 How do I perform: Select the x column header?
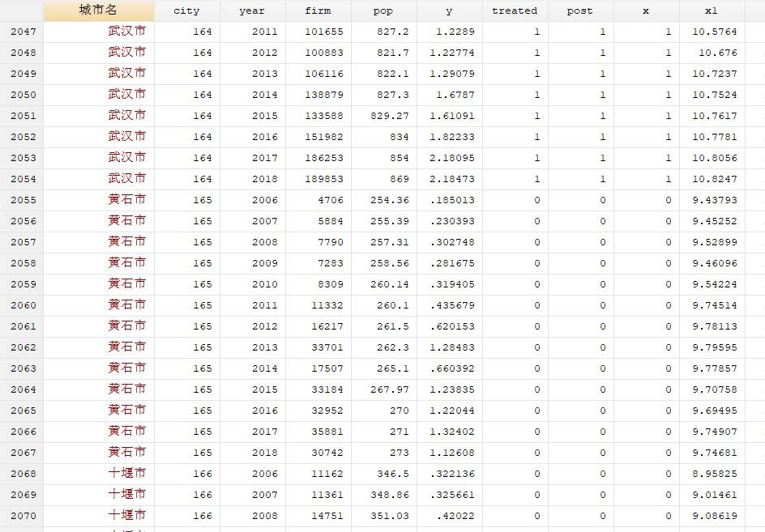click(x=646, y=11)
